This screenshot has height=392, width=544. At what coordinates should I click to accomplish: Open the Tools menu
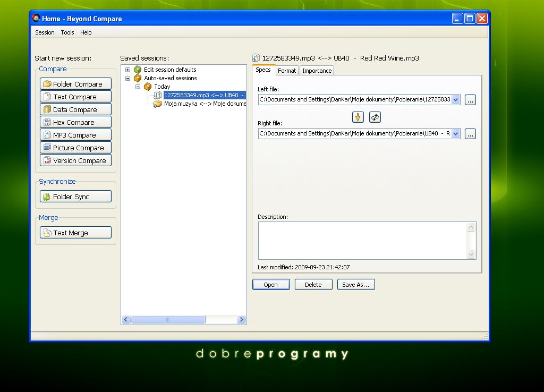67,32
